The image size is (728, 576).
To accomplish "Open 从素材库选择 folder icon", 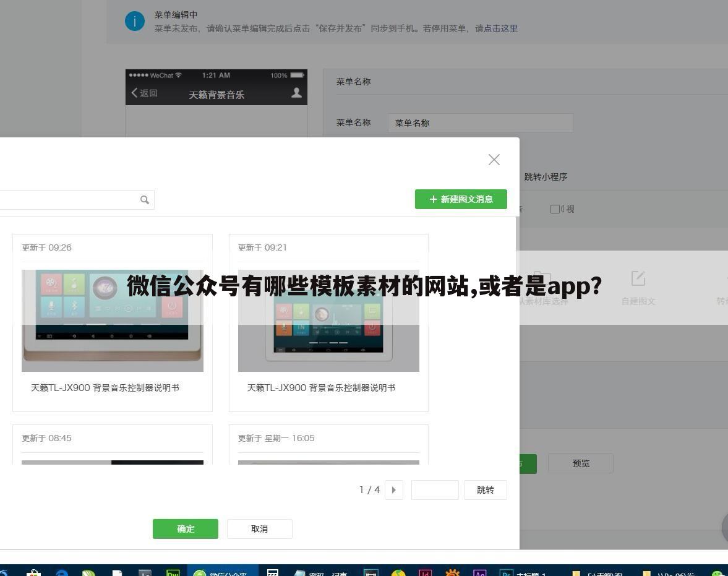I will click(x=540, y=278).
